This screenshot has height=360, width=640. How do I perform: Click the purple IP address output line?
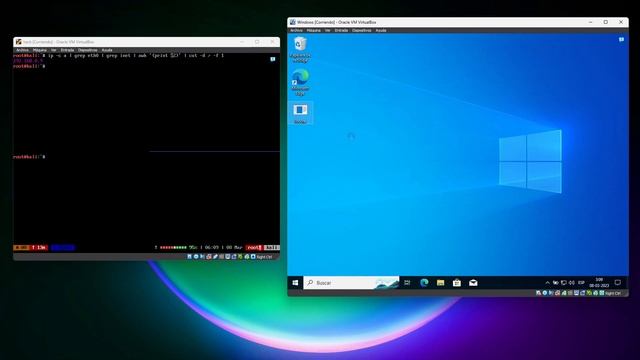[28, 60]
